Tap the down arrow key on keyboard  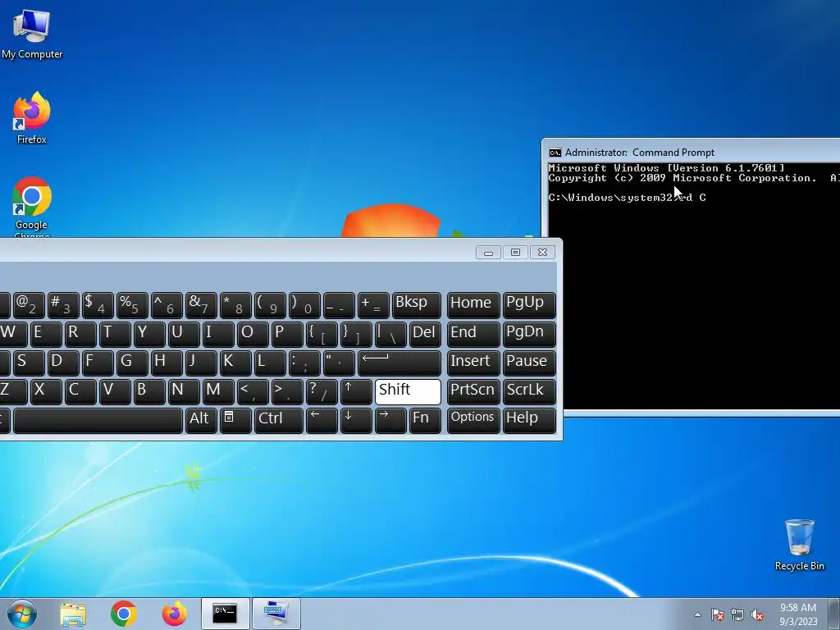tap(356, 421)
